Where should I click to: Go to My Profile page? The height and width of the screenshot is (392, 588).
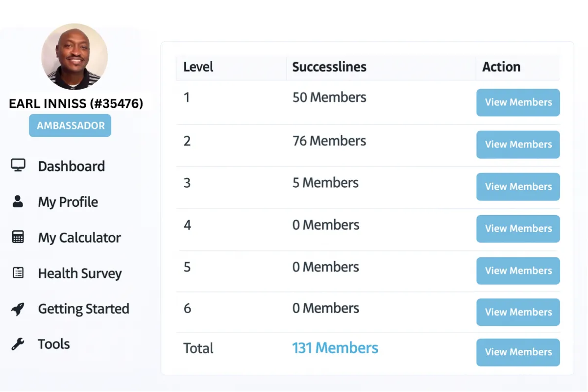pyautogui.click(x=68, y=202)
